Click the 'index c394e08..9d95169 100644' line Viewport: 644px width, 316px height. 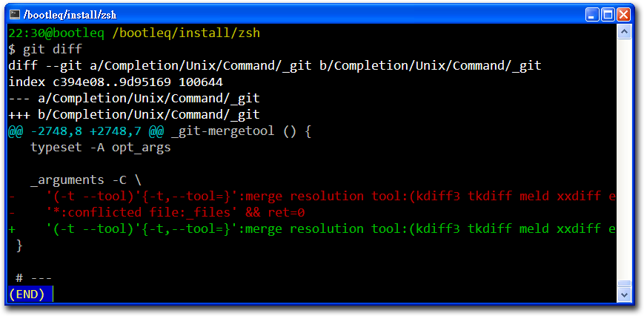[x=116, y=82]
